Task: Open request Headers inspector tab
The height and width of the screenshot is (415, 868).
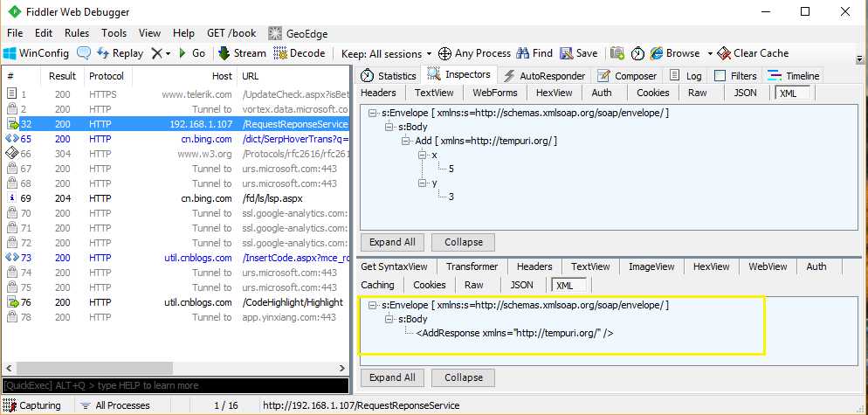Action: [x=379, y=93]
